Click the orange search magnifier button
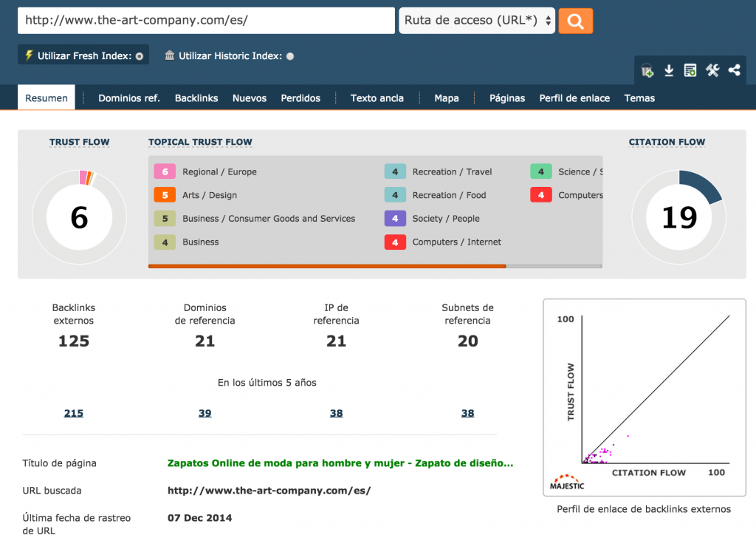 pyautogui.click(x=575, y=21)
